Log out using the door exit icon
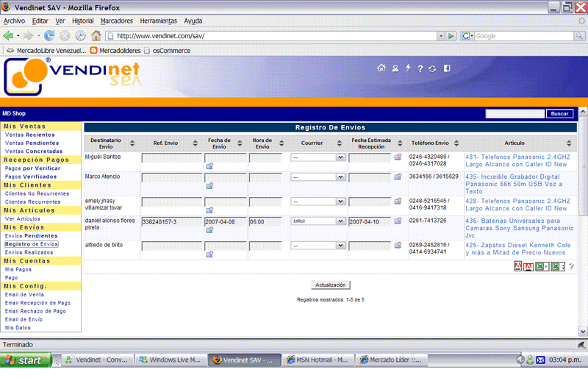 tap(447, 68)
